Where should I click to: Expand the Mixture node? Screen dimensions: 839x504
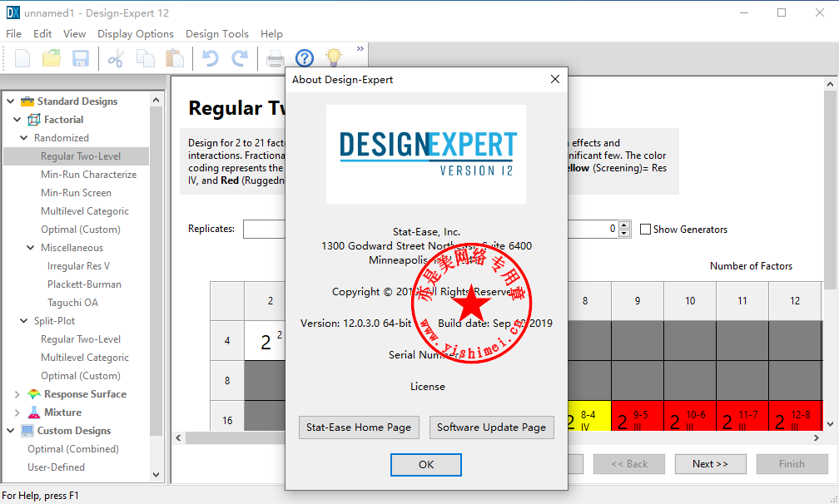pos(17,413)
